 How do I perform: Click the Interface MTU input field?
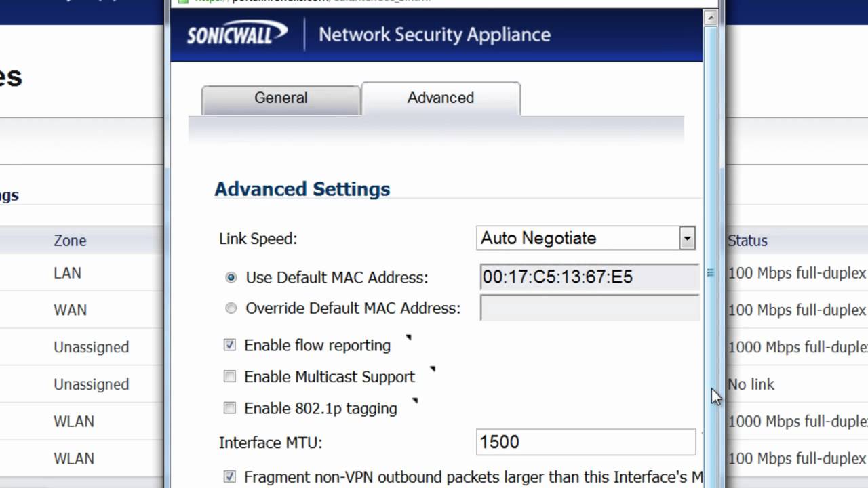click(586, 443)
